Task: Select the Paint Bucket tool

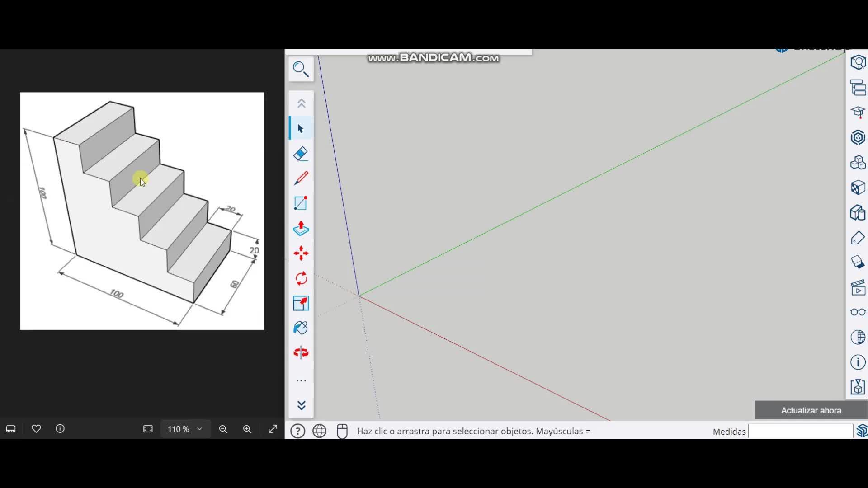Action: click(x=301, y=328)
